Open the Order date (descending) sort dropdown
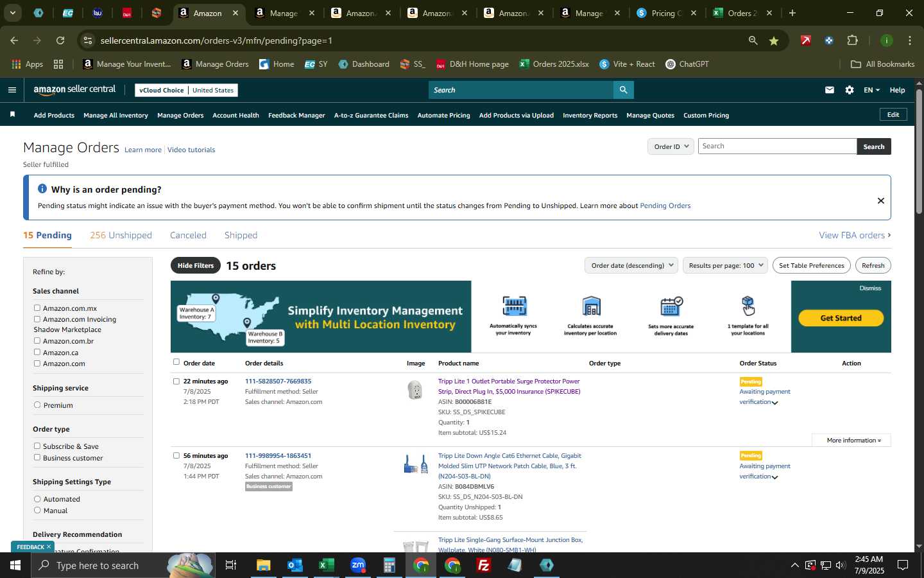 [631, 265]
